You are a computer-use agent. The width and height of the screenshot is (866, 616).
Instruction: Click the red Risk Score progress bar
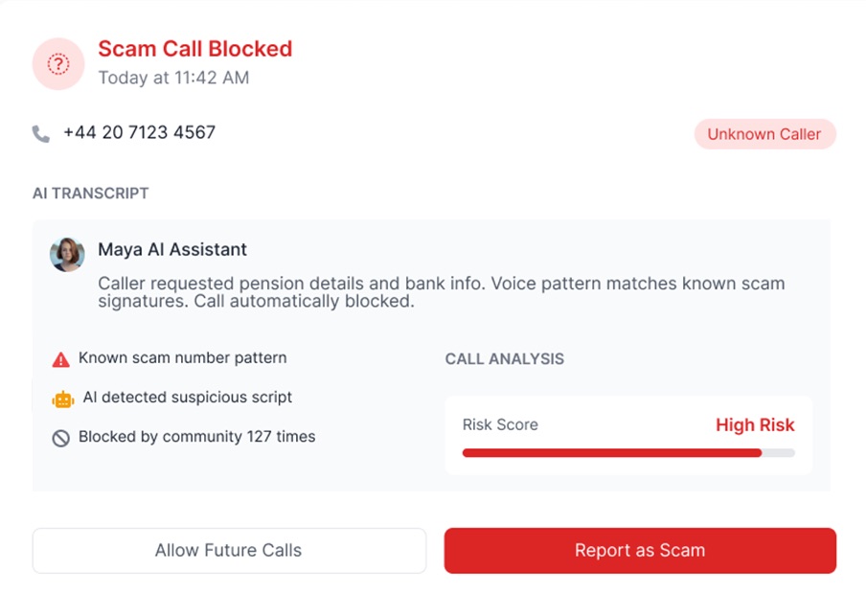pos(611,451)
